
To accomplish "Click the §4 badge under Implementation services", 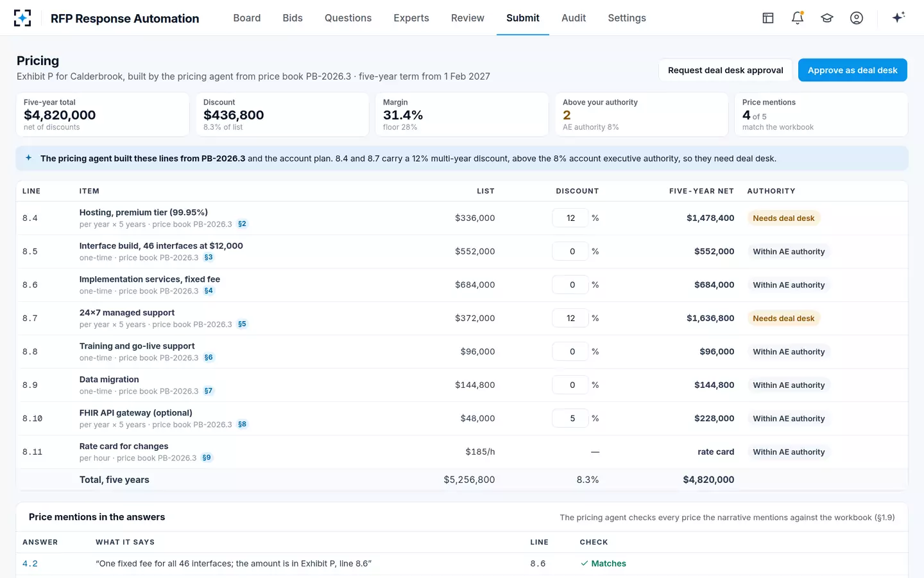I will [x=209, y=291].
